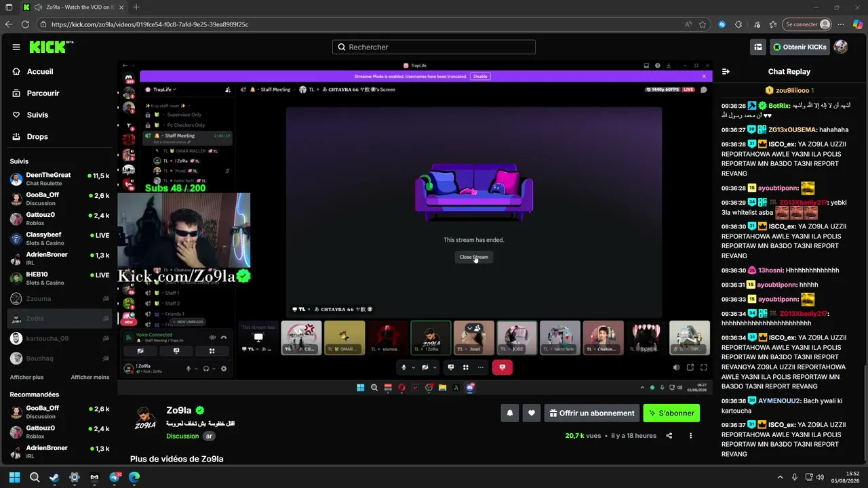Open Gattouz0 under Recommandées
This screenshot has width=868, height=488.
60,432
